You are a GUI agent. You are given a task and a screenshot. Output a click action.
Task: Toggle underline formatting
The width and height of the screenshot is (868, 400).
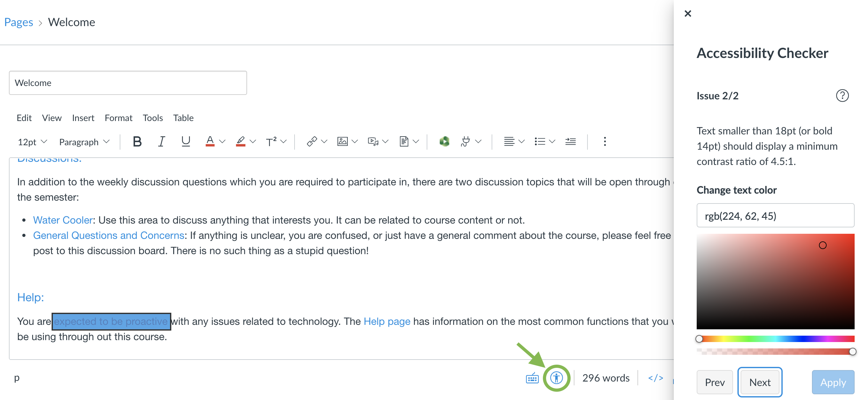point(186,141)
